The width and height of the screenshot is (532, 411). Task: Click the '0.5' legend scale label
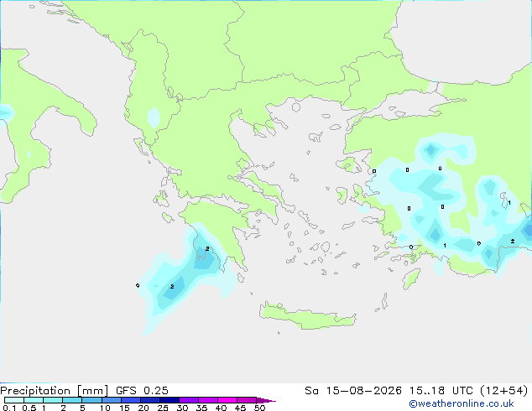pyautogui.click(x=29, y=408)
